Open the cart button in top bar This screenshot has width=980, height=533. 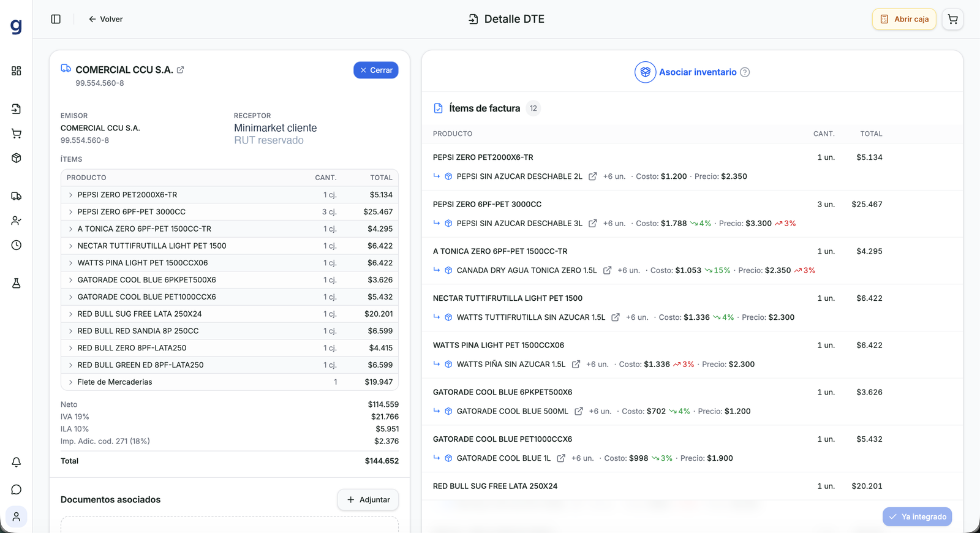pos(952,19)
